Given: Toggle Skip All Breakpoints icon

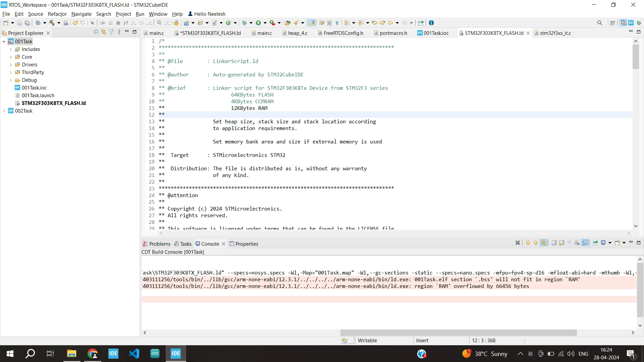Looking at the screenshot, I should coord(92,23).
